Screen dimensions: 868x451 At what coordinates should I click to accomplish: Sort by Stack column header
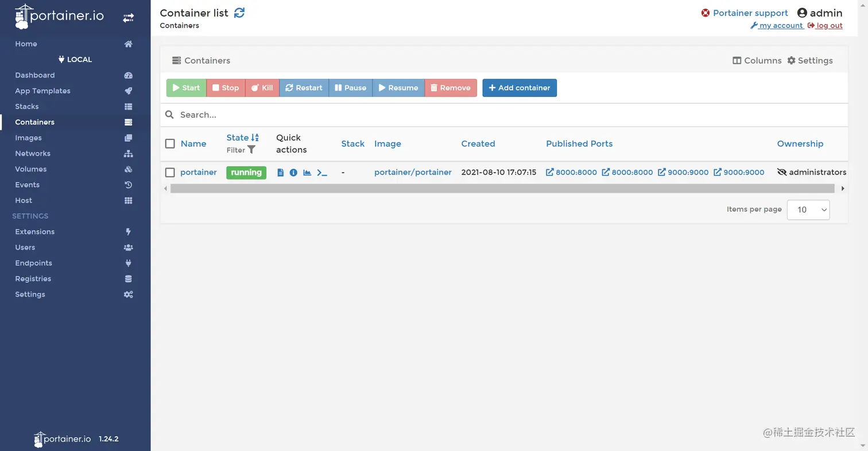point(353,143)
